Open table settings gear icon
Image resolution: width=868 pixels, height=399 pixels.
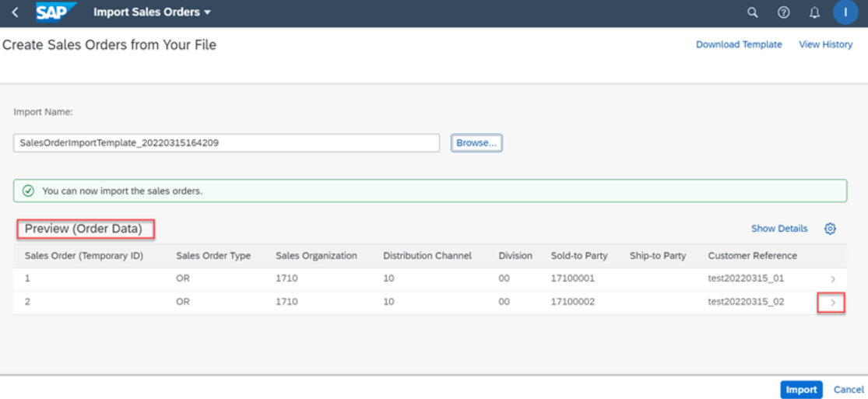coord(830,229)
